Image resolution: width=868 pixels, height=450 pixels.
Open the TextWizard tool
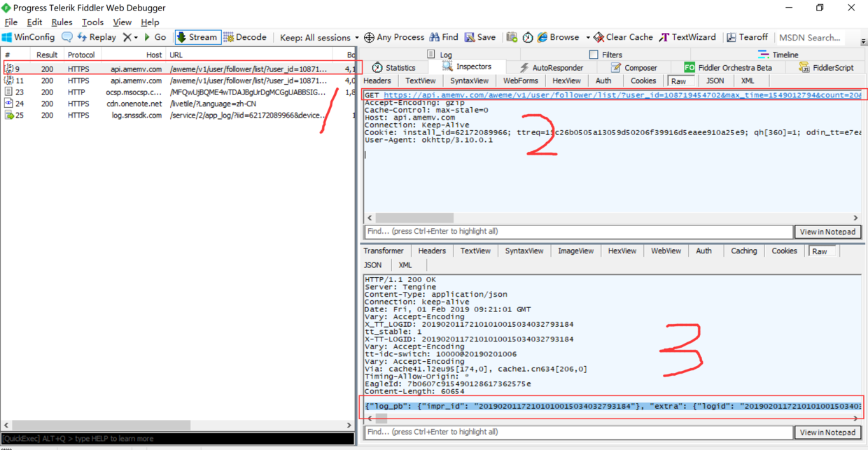point(687,37)
